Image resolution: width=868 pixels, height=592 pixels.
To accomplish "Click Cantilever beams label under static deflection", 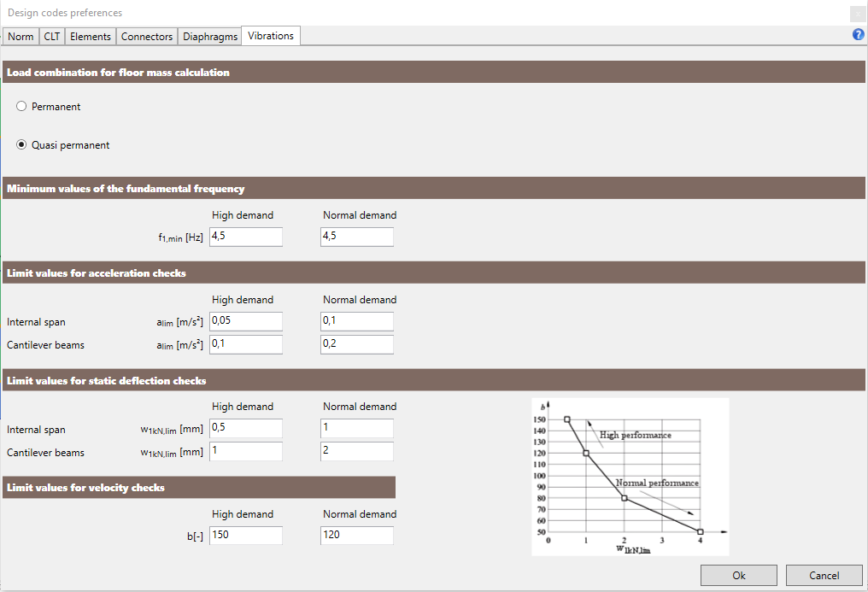I will pyautogui.click(x=45, y=452).
